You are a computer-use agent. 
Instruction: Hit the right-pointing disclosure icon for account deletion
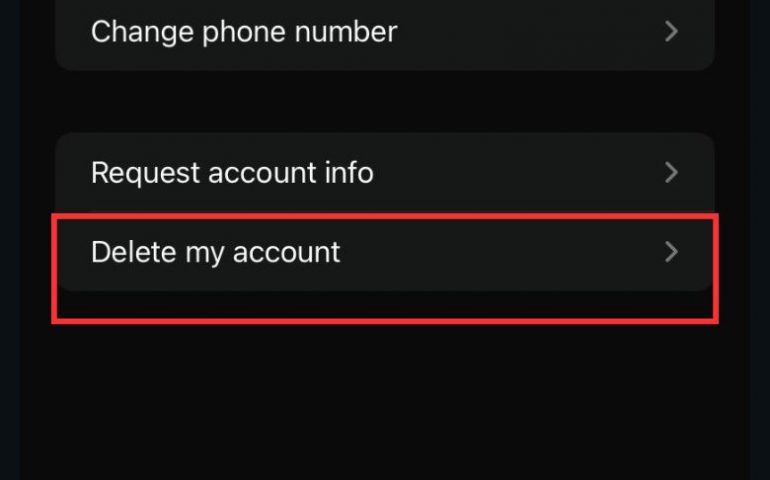[672, 252]
